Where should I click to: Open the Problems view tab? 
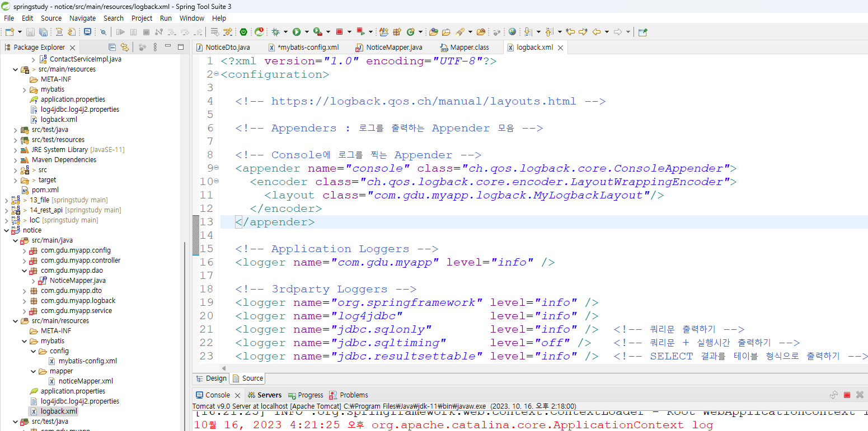349,395
